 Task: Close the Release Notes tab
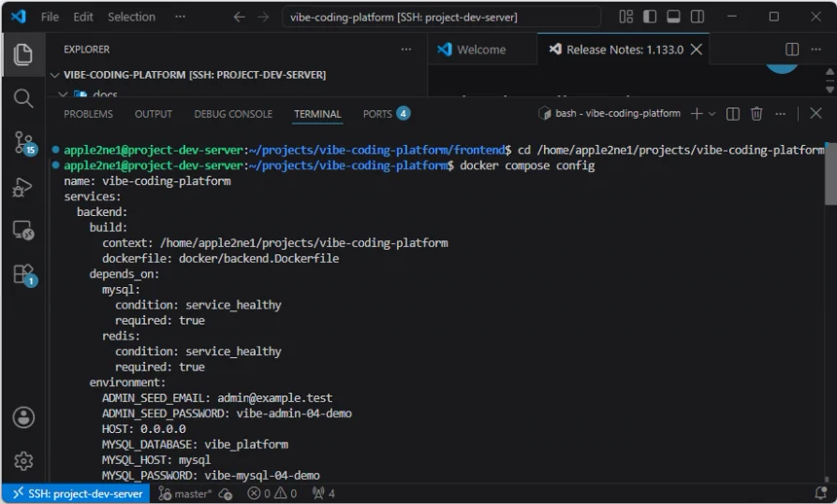point(696,49)
